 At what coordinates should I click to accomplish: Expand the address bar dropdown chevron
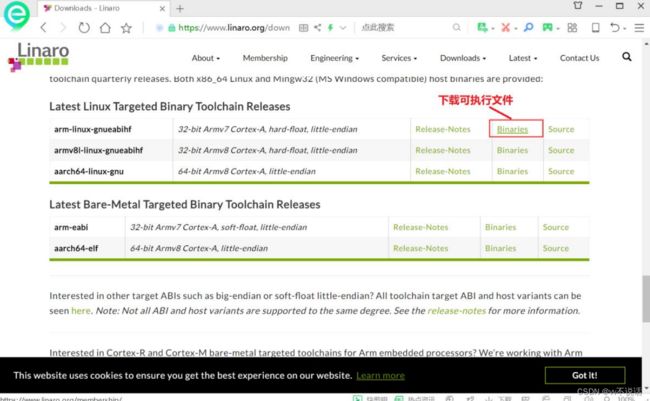pos(343,28)
